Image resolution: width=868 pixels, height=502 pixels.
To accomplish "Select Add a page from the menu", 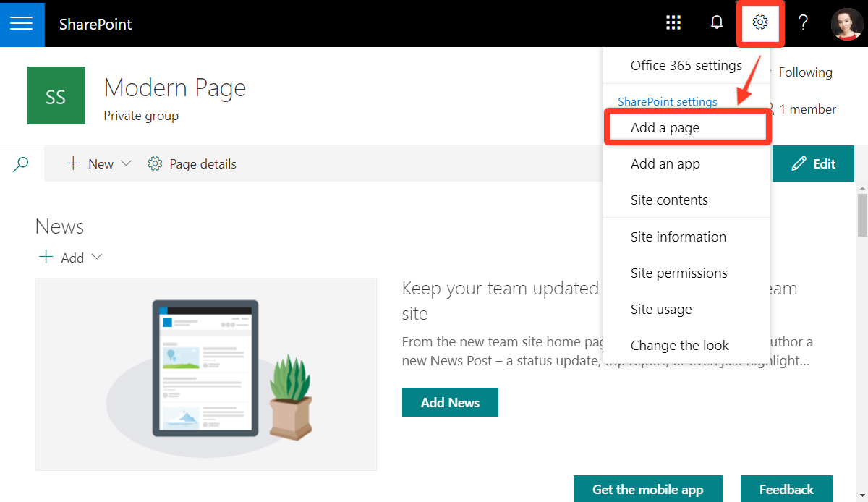I will click(665, 127).
